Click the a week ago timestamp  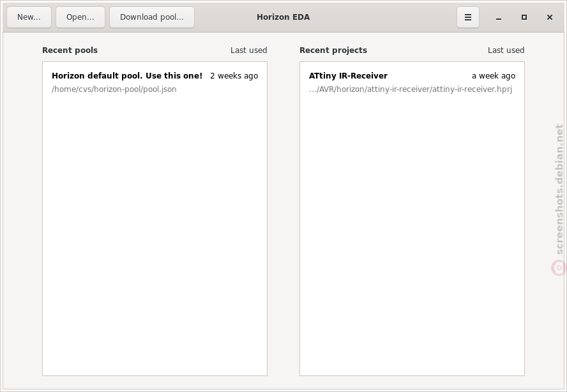pyautogui.click(x=494, y=76)
